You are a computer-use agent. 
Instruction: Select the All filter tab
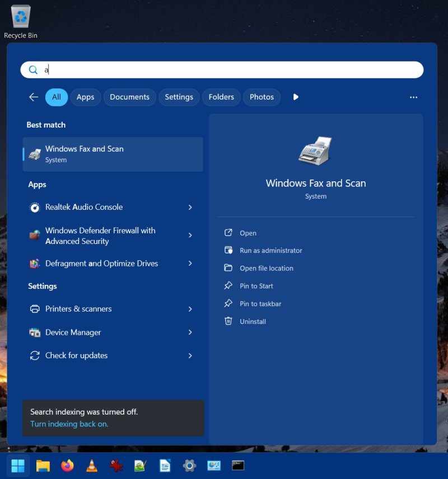tap(57, 97)
